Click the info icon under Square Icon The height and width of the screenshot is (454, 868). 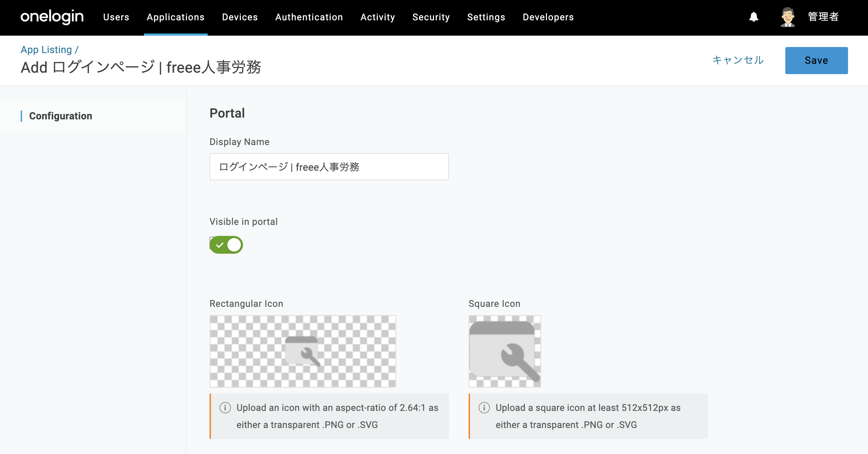pyautogui.click(x=484, y=408)
